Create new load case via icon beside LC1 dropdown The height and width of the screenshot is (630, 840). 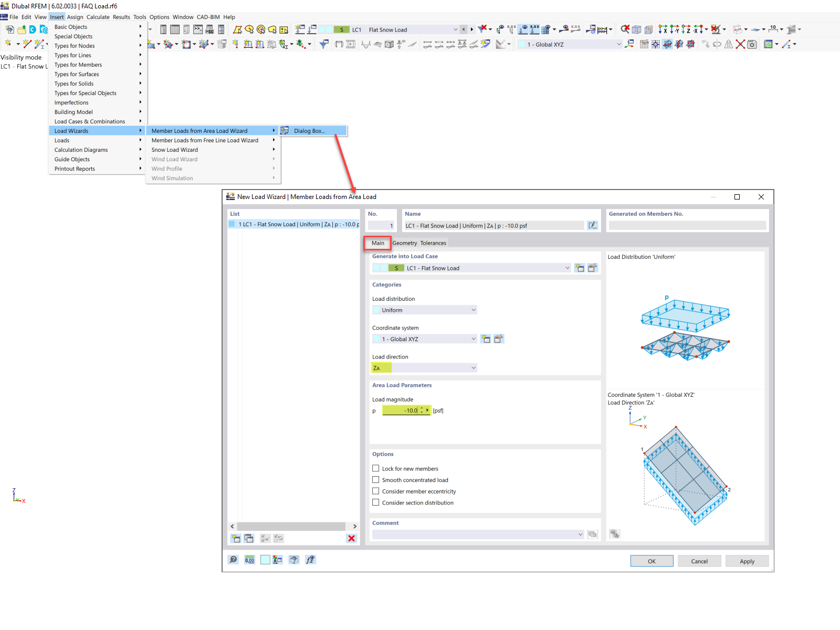click(x=580, y=268)
